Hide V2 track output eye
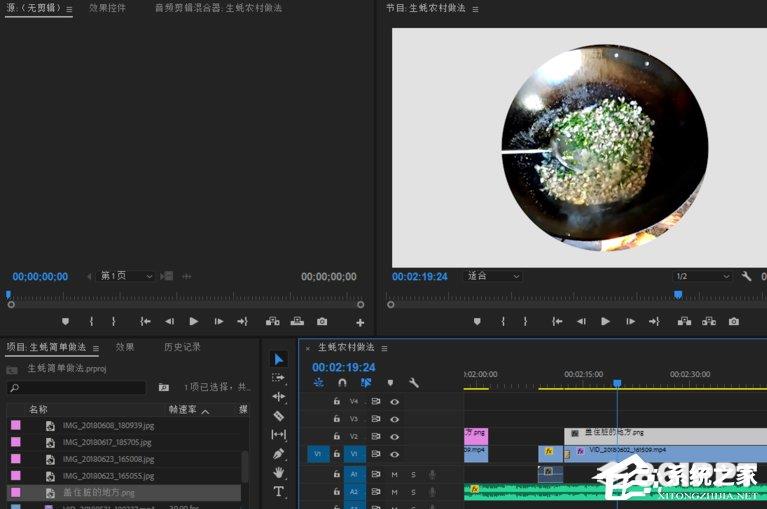The width and height of the screenshot is (767, 509). [394, 437]
